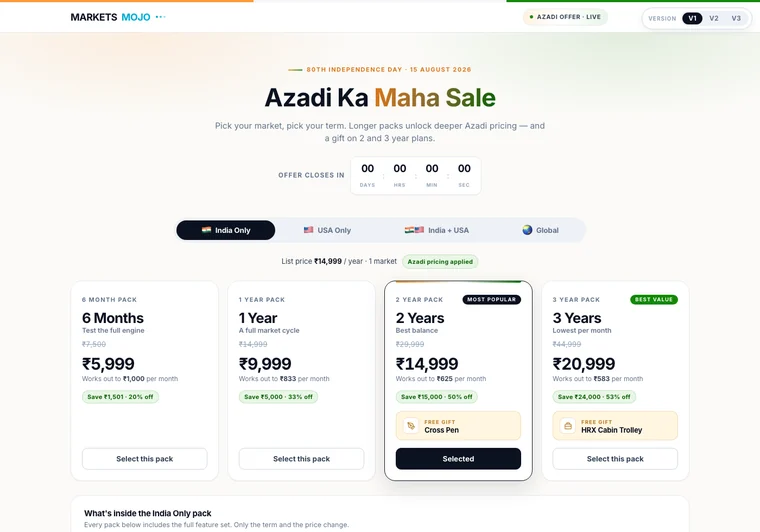Click the Azadi pricing applied badge

440,262
